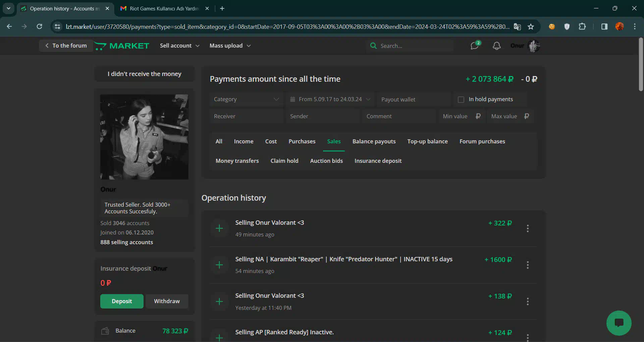Click the Comment input field

click(399, 116)
